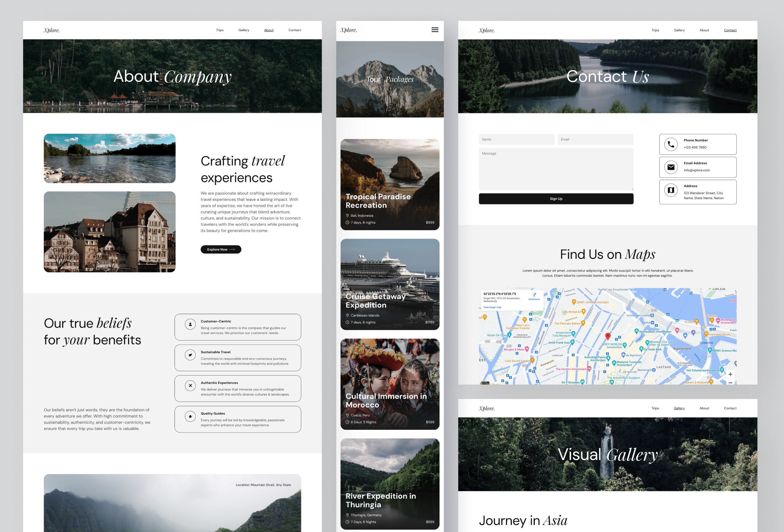Click the envelope icon beside Email Address
The width and height of the screenshot is (784, 532).
click(x=671, y=167)
